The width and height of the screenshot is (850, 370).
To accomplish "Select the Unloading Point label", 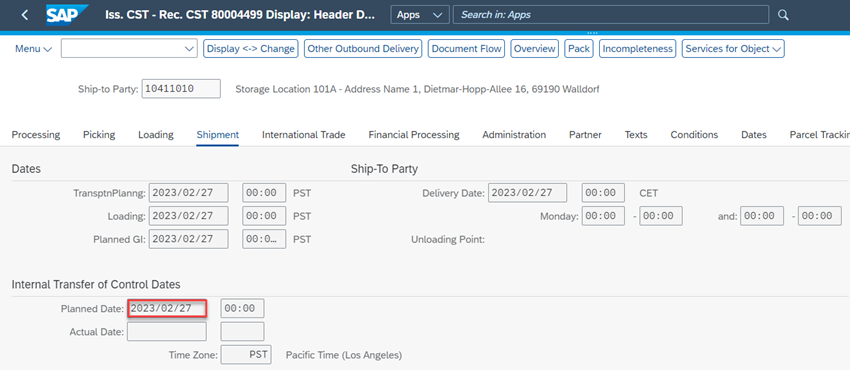I will click(x=448, y=238).
